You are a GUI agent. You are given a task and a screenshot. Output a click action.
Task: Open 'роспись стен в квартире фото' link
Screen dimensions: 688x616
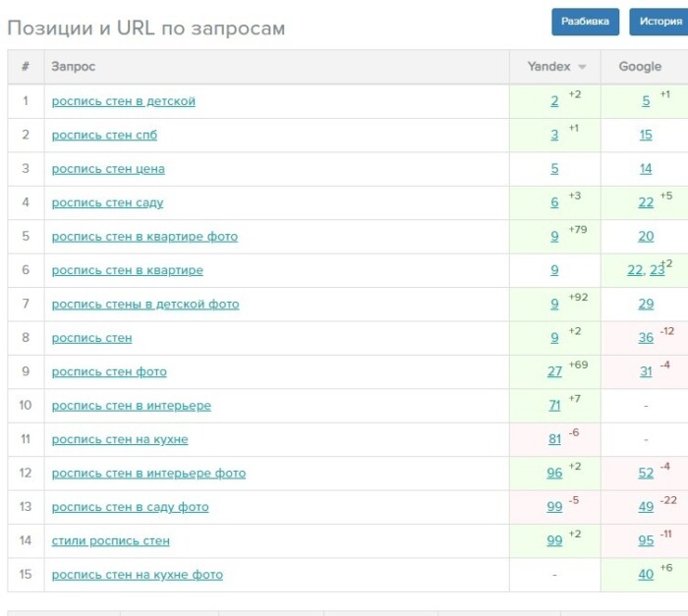click(x=144, y=237)
